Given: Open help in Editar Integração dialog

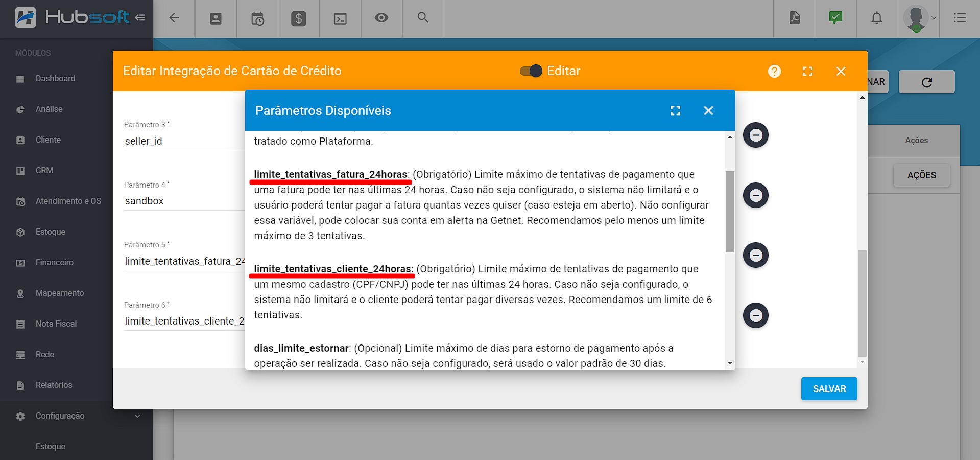Looking at the screenshot, I should (775, 71).
